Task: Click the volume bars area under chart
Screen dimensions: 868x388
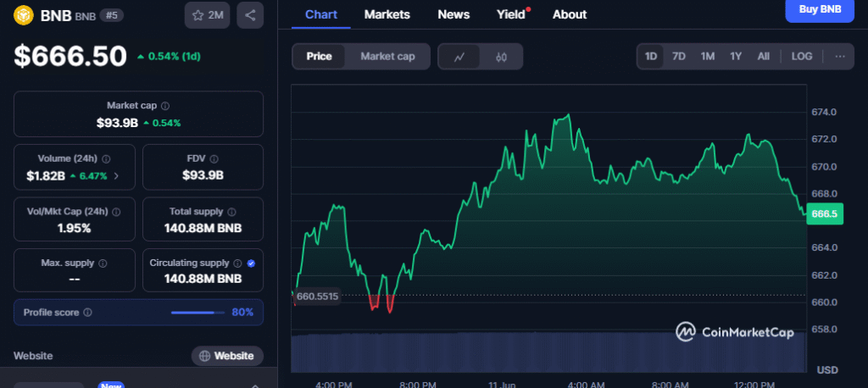Action: pos(548,352)
